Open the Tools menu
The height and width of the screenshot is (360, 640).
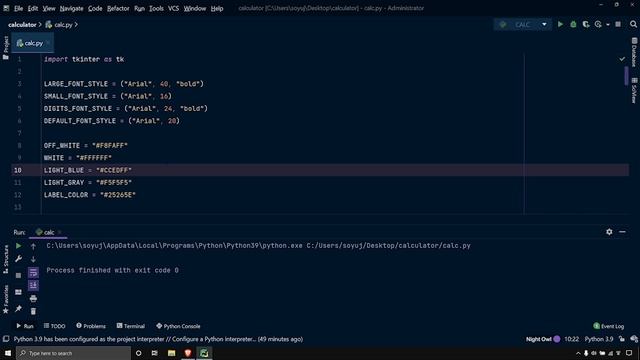[156, 8]
